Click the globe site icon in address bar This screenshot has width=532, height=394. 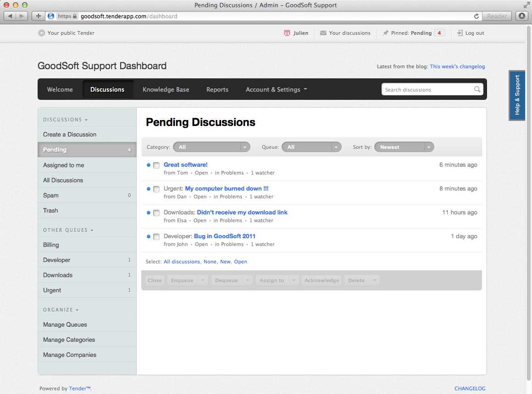click(x=51, y=16)
